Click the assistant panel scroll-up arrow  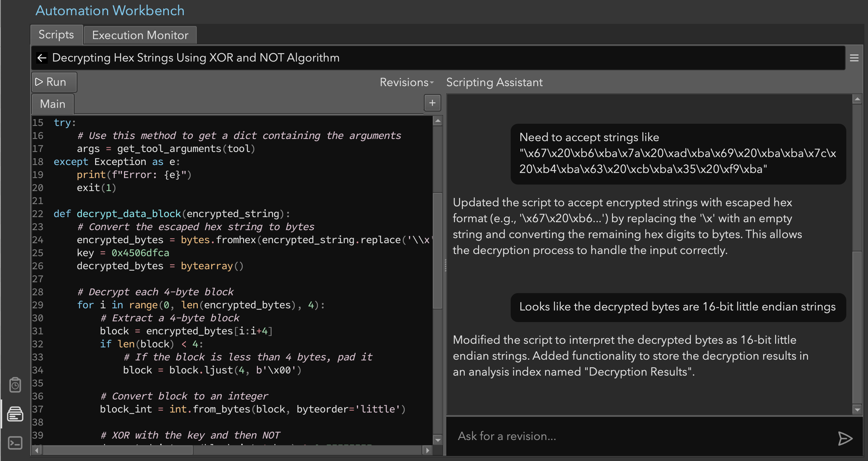(x=858, y=99)
